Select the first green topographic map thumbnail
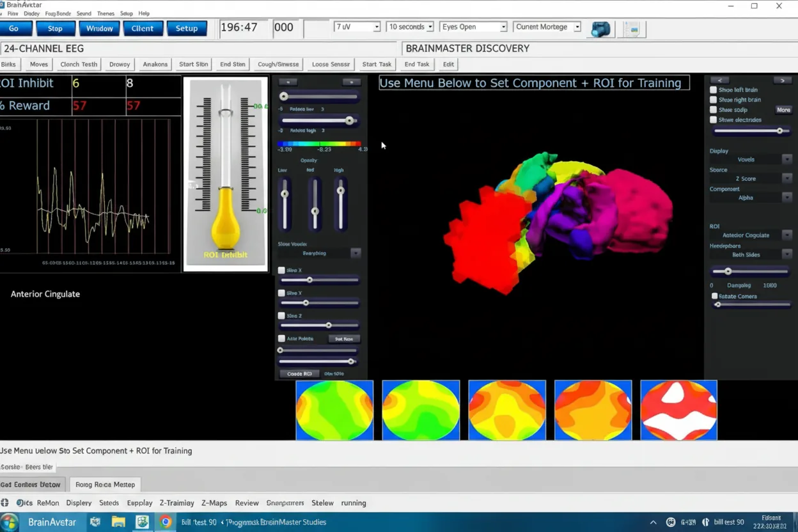 point(334,410)
